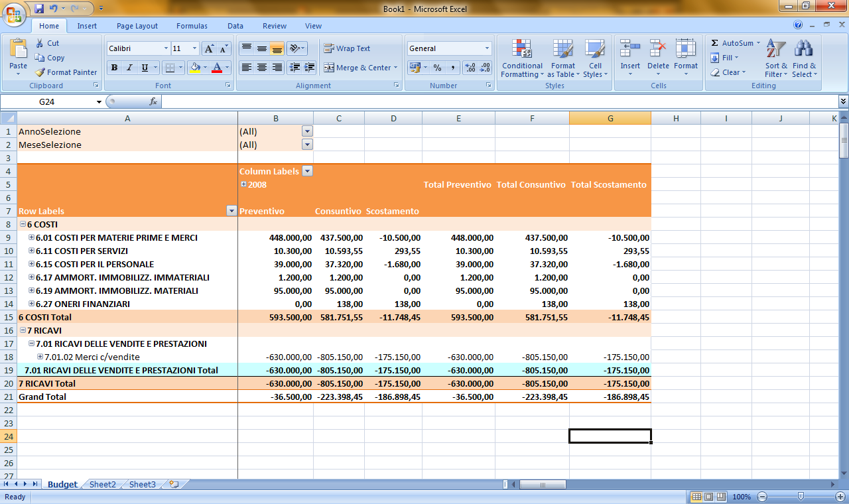The width and height of the screenshot is (849, 504).
Task: Open the font size dropdown
Action: (194, 48)
